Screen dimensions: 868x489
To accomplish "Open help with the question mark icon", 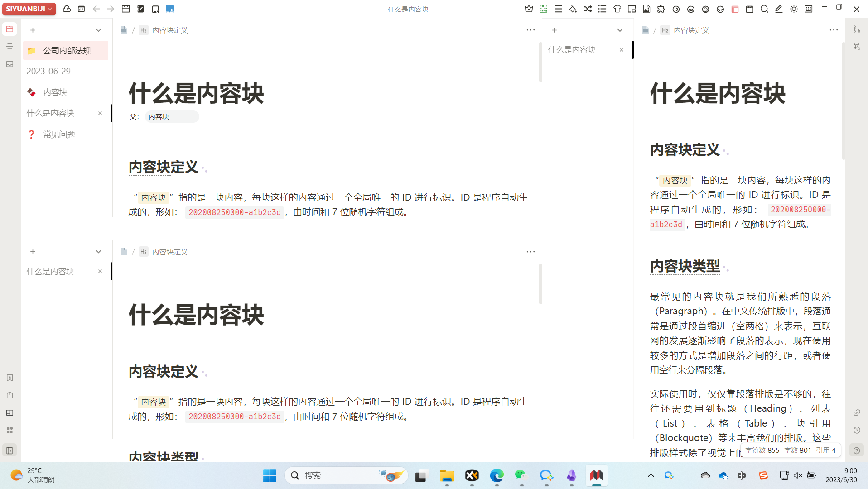I will [x=857, y=451].
